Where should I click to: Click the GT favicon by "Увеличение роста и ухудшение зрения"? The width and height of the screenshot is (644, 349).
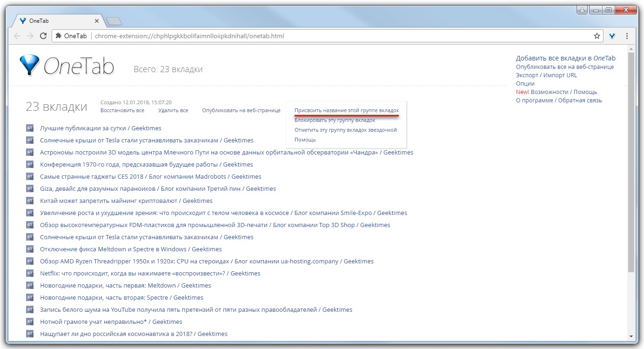(x=30, y=213)
